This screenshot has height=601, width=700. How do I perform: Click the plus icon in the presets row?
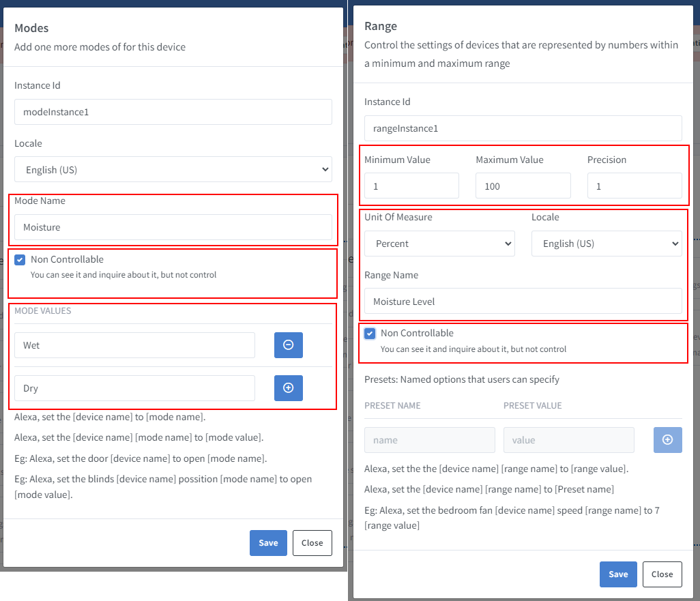pyautogui.click(x=667, y=440)
